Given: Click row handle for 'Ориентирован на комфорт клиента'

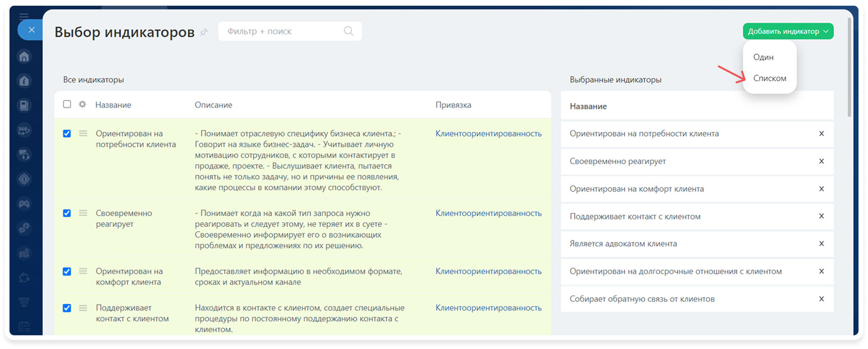Looking at the screenshot, I should [83, 271].
